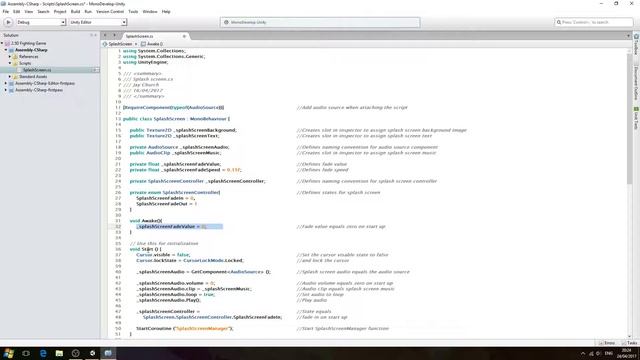Open the Help menu
Viewport: 640px width, 360px height.
(x=166, y=12)
